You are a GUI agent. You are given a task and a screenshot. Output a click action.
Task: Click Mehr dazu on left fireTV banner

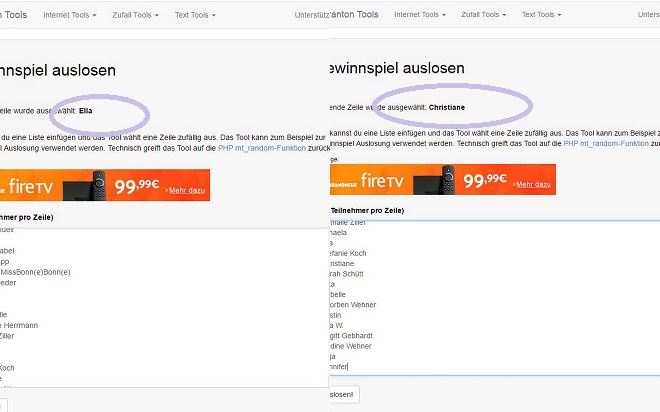pos(187,190)
